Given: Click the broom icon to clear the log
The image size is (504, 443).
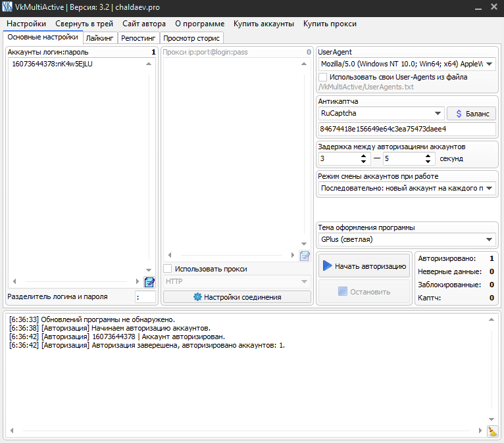Looking at the screenshot, I should point(493,431).
